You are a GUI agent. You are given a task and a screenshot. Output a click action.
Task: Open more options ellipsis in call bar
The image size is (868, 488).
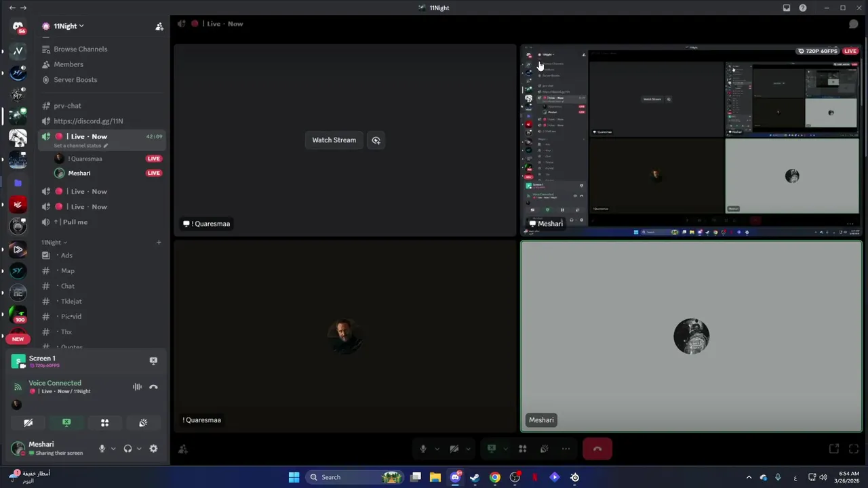566,449
